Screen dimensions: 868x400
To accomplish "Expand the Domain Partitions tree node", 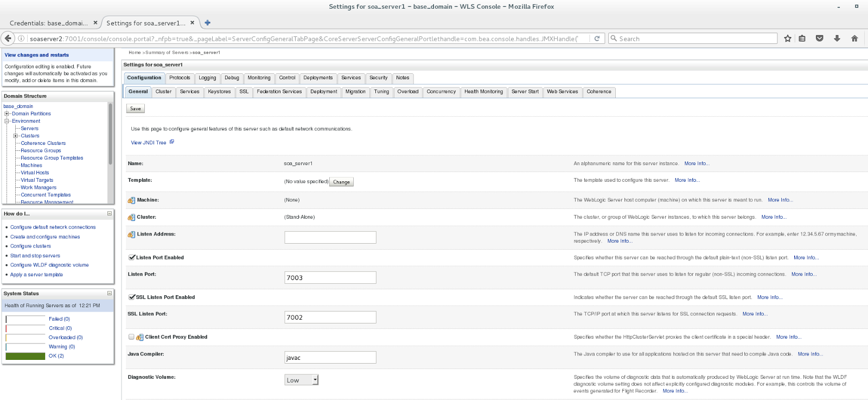I will pyautogui.click(x=7, y=113).
